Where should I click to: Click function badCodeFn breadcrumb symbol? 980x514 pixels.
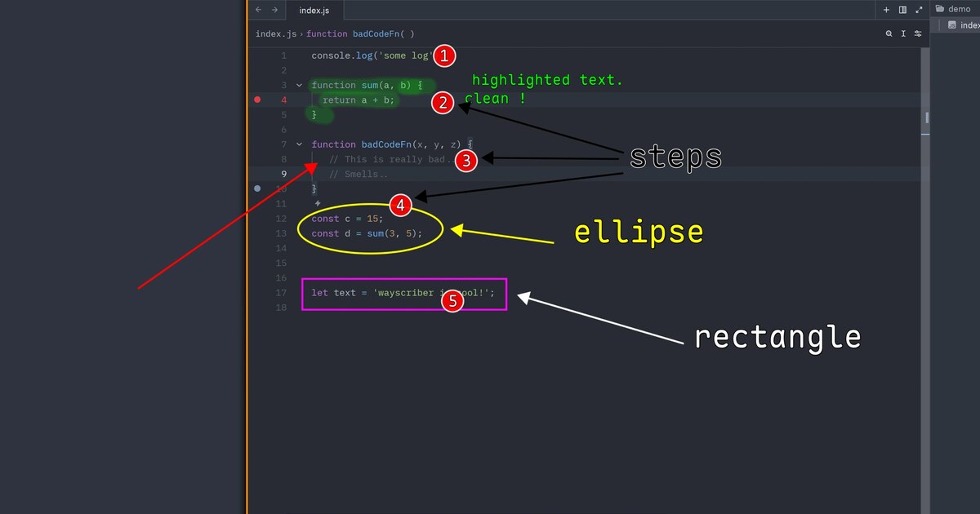[x=360, y=33]
